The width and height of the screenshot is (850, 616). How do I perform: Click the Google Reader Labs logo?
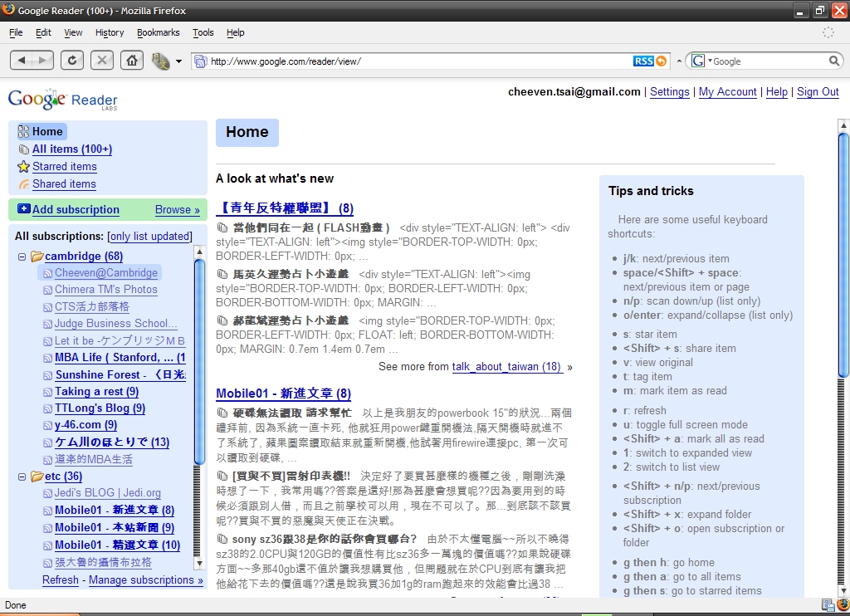click(x=63, y=100)
